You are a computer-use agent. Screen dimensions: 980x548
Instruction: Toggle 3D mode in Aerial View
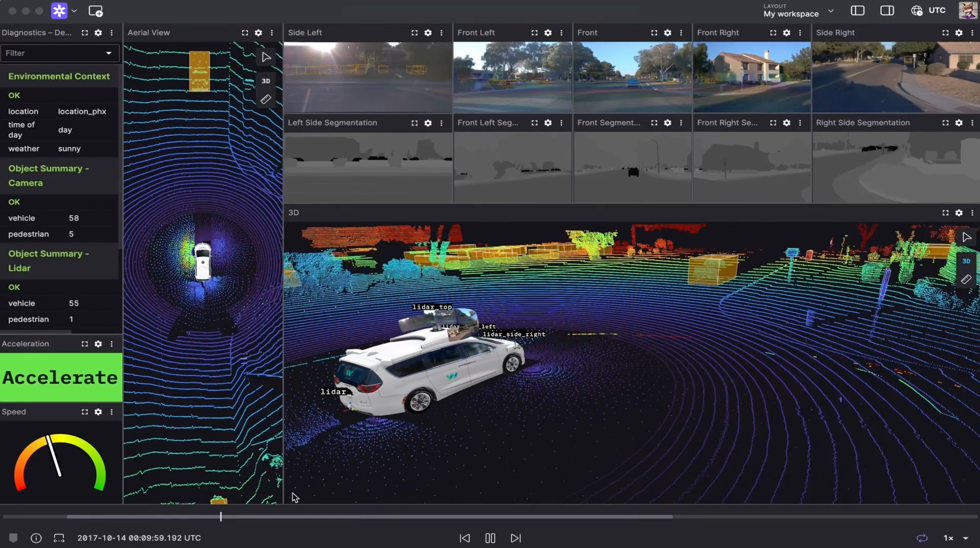[266, 81]
